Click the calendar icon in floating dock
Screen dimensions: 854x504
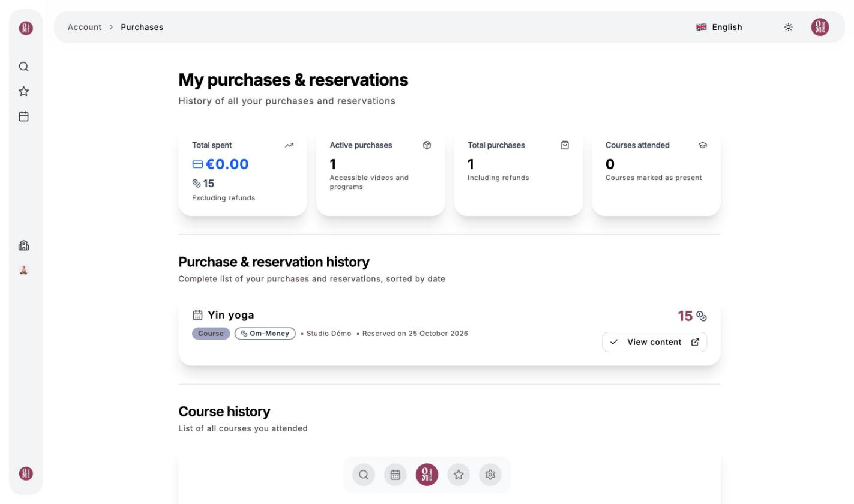(395, 475)
